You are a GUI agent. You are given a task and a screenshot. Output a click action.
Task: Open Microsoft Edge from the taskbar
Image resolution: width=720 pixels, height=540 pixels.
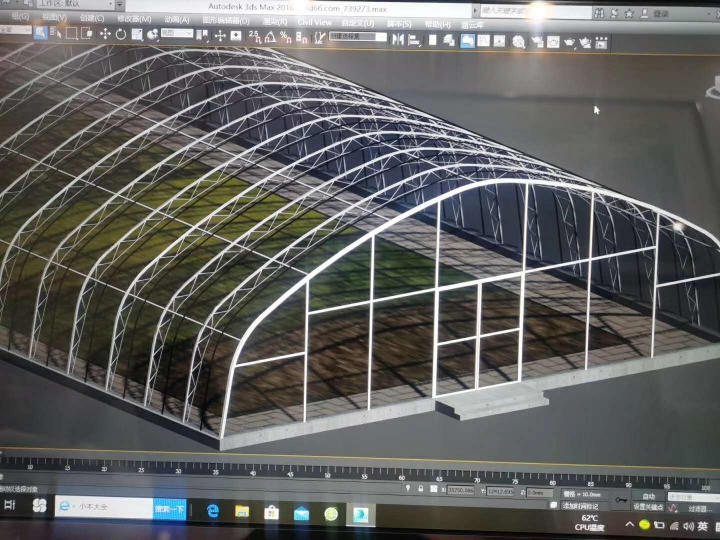(x=212, y=511)
